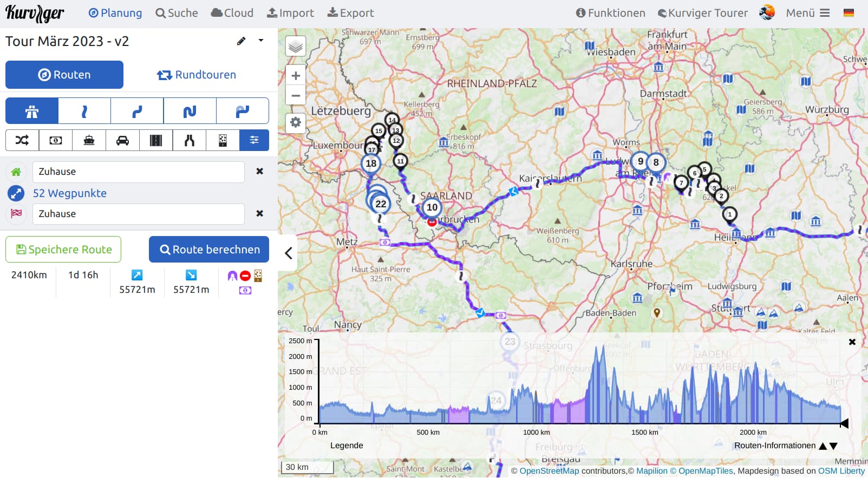
Task: Open the Funktionen menu
Action: point(610,13)
